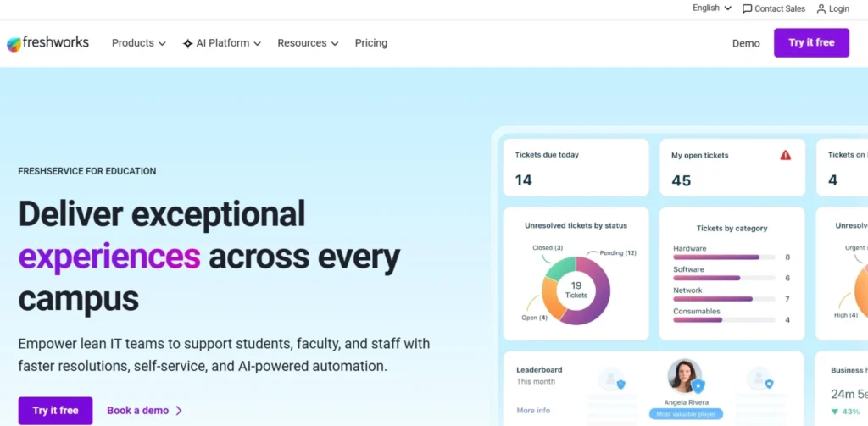Click the 19 Tickets donut chart
Screen dimensions: 868x426
coord(576,290)
